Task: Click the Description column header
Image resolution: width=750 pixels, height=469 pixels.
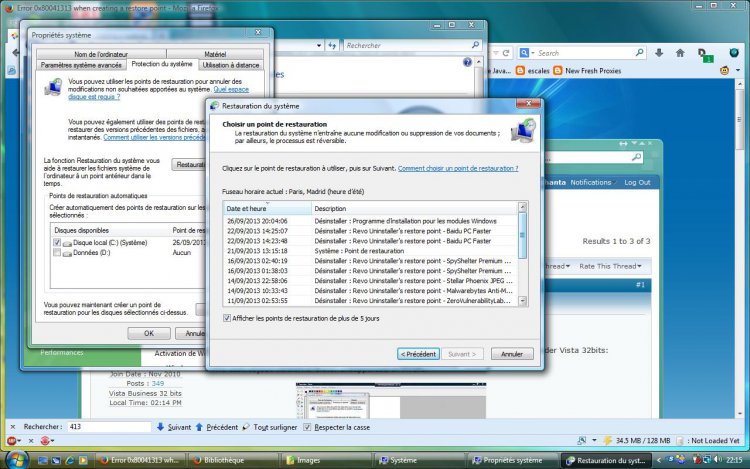Action: [414, 208]
